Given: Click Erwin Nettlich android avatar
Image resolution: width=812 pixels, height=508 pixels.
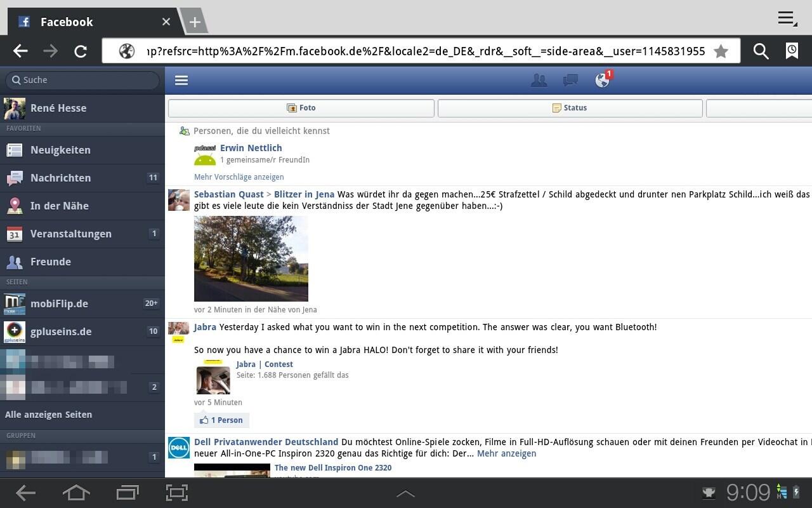Looking at the screenshot, I should pyautogui.click(x=205, y=154).
